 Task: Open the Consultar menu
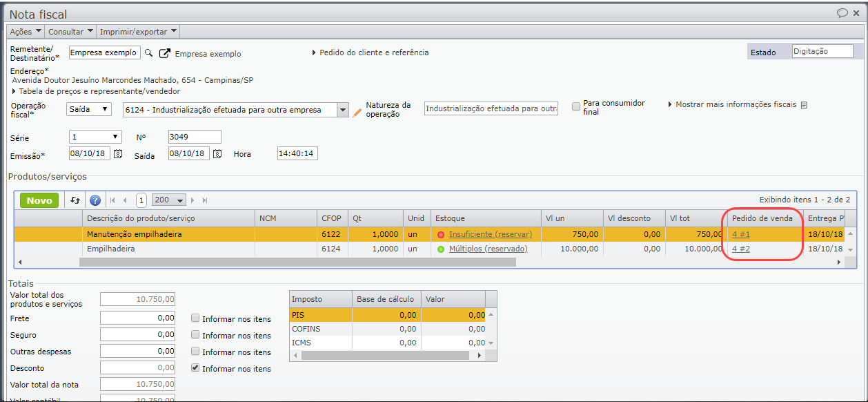click(x=70, y=32)
